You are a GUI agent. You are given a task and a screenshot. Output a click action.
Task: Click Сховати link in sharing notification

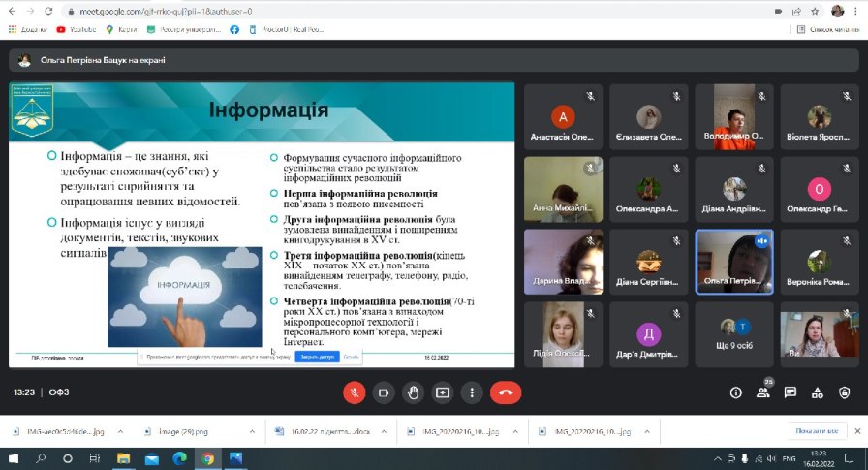coord(351,357)
